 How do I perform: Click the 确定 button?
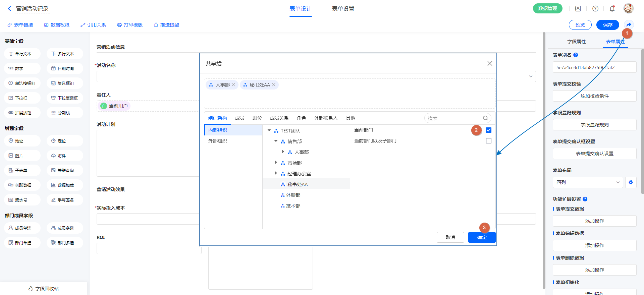(x=482, y=237)
